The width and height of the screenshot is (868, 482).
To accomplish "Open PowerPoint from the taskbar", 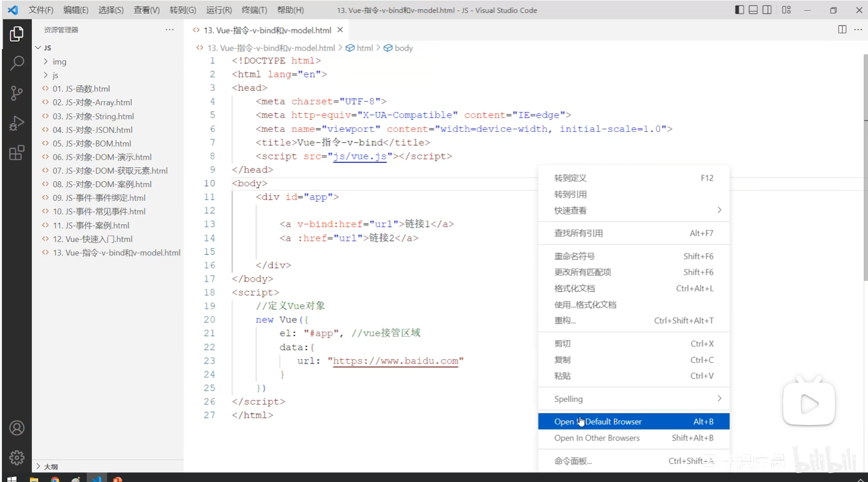I will pyautogui.click(x=117, y=479).
